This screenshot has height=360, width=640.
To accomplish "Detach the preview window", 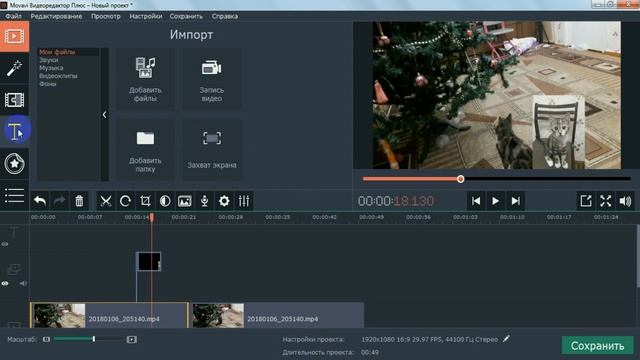I will (586, 201).
